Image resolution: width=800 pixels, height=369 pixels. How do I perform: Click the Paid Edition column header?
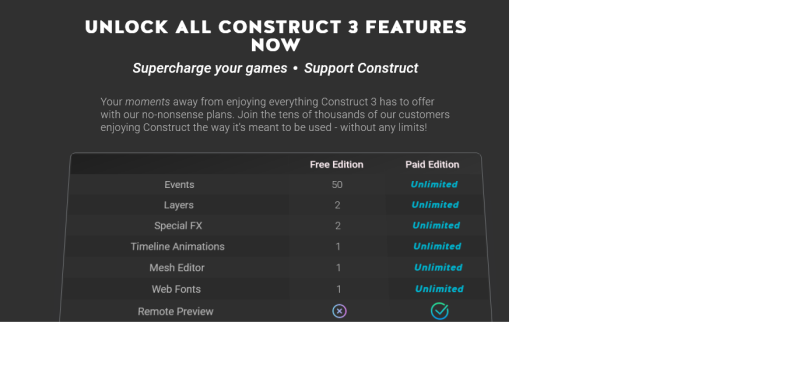pos(432,164)
